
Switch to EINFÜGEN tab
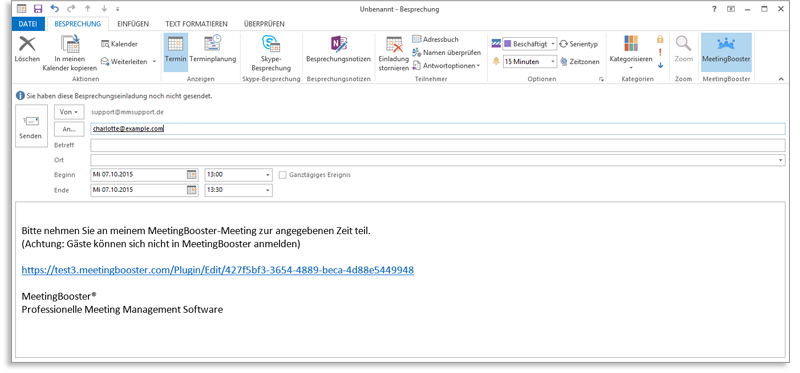[133, 23]
